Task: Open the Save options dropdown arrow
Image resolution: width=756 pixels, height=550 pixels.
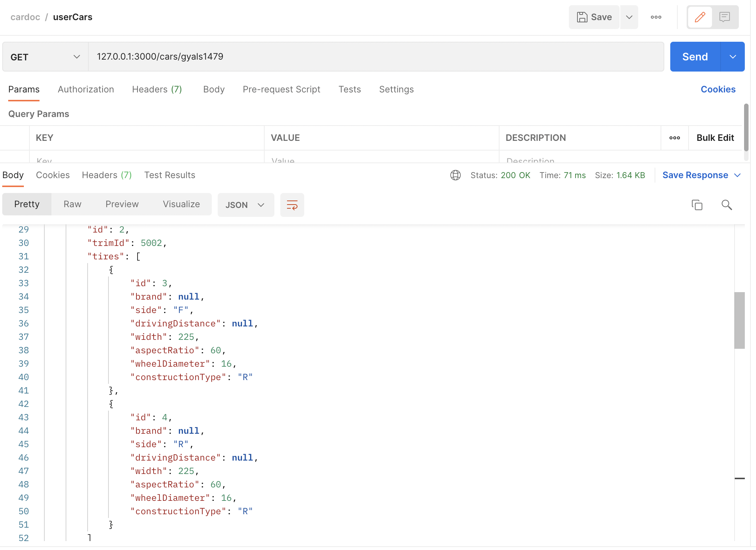Action: (629, 17)
